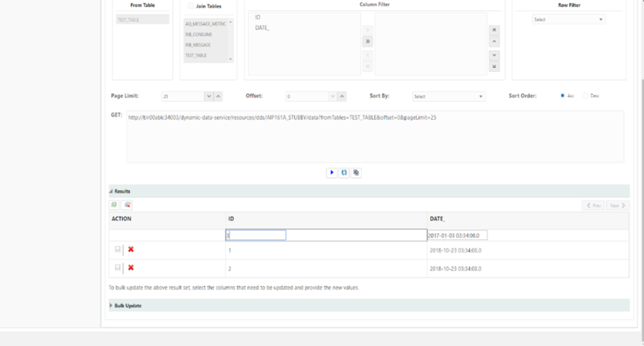Delete the row with ID 2
This screenshot has height=346, width=644.
tap(131, 268)
